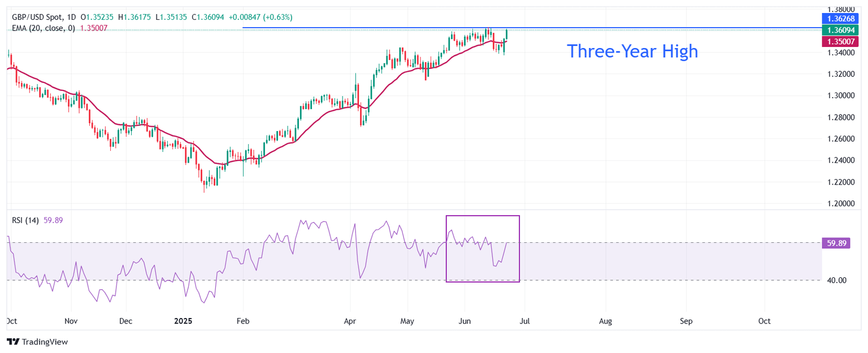Click the TradingView logo icon
The height and width of the screenshot is (353, 868).
click(x=12, y=342)
